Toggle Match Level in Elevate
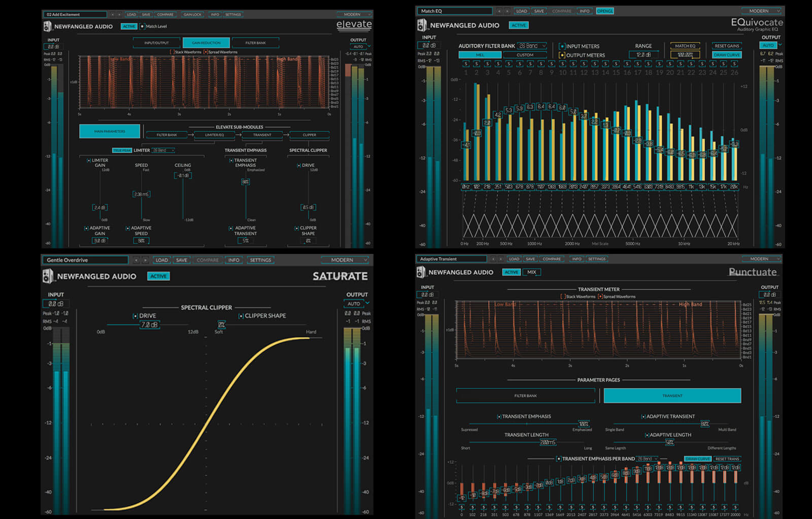Viewport: 812px width, 519px height. 143,26
